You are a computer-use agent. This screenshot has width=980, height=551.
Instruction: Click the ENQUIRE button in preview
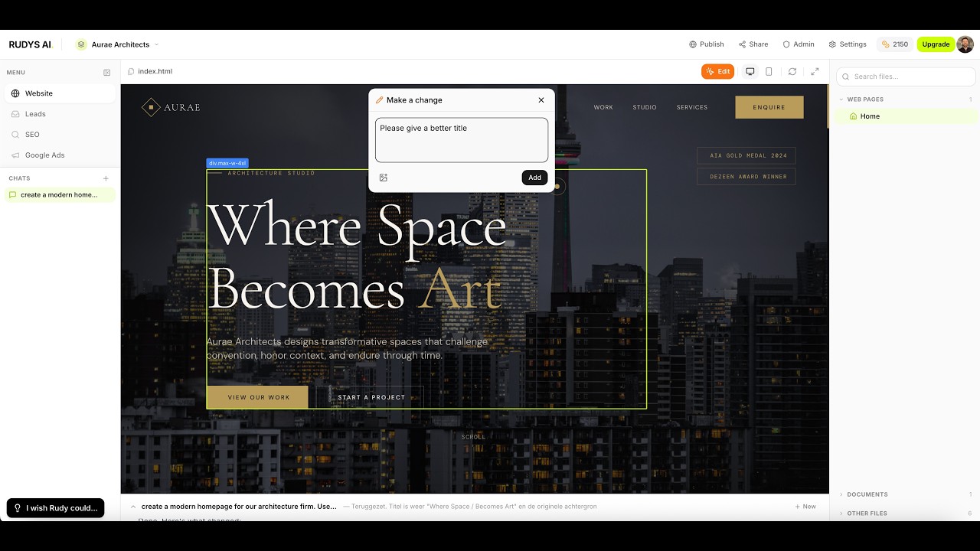click(769, 107)
